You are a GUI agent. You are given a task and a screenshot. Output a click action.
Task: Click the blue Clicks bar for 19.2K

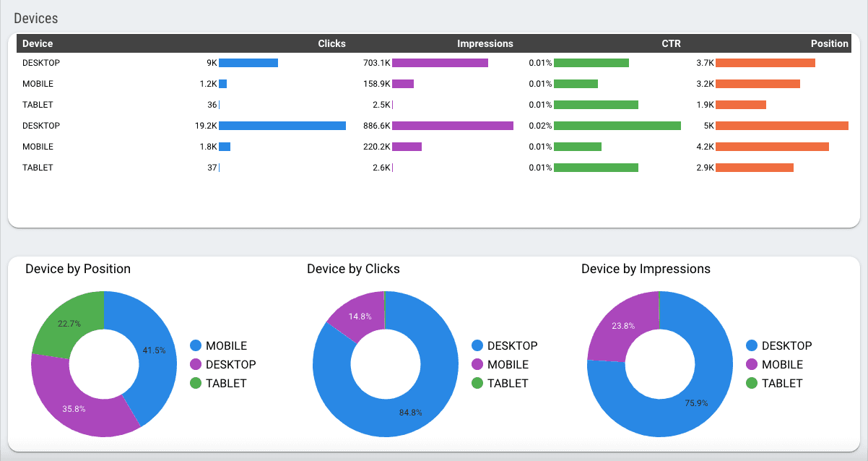coord(282,126)
